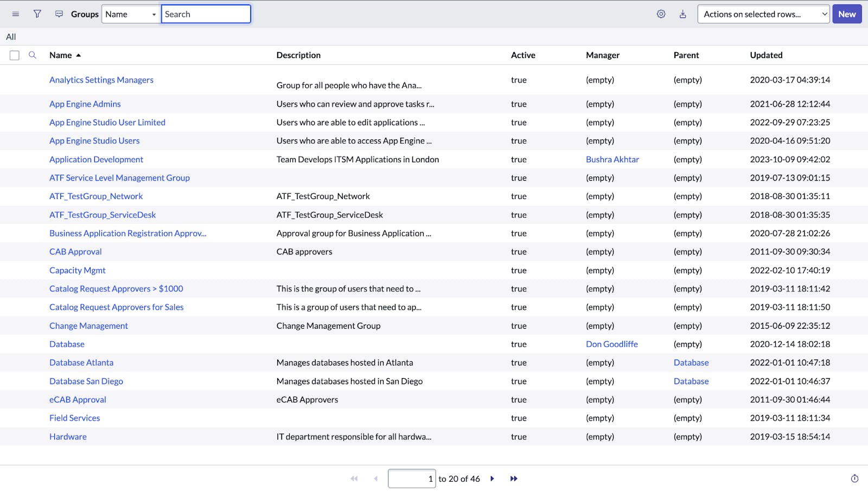Open the Actions on selected rows dropdown

click(x=763, y=14)
